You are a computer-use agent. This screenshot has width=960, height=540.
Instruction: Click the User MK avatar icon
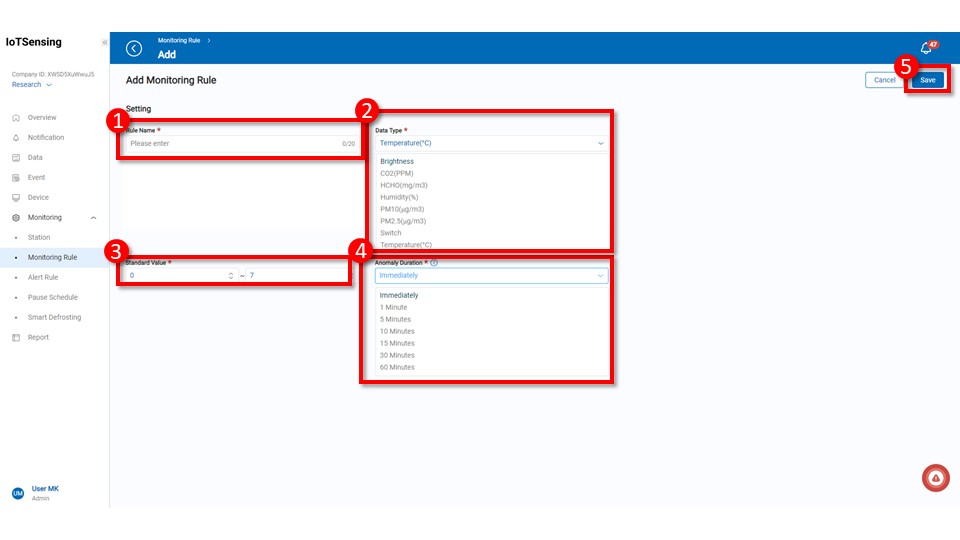point(17,493)
